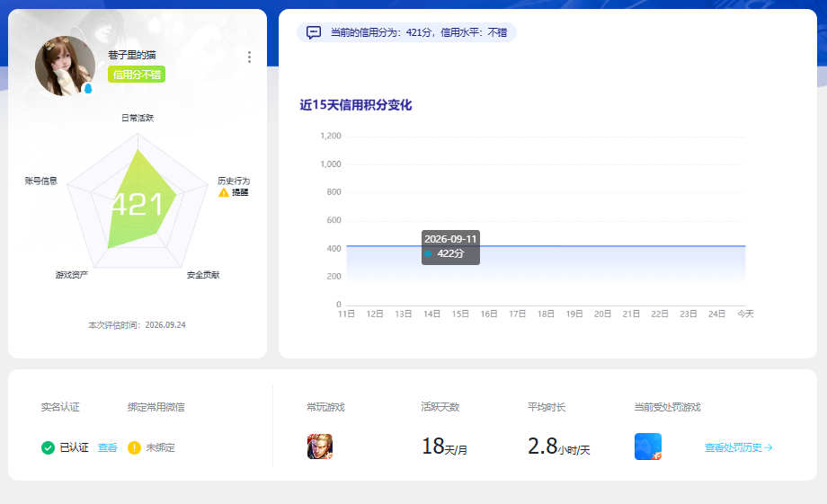Click the 常玩游戏 heading
The width and height of the screenshot is (827, 504).
click(326, 407)
